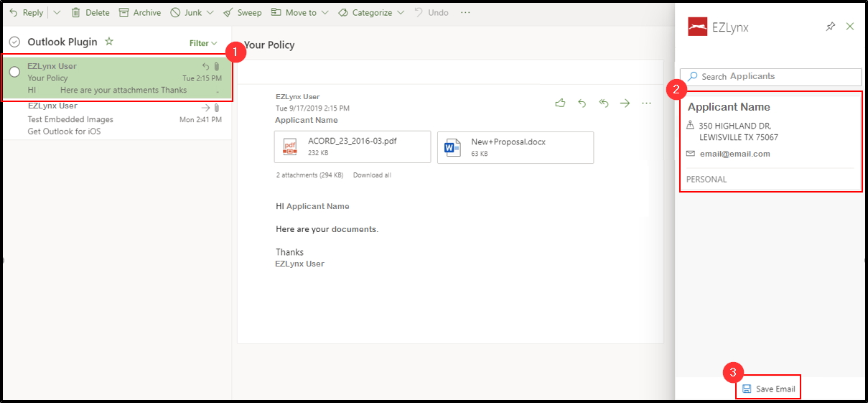Viewport: 868px width, 403px height.
Task: Open New+Proposal.docx attachment
Action: click(515, 147)
